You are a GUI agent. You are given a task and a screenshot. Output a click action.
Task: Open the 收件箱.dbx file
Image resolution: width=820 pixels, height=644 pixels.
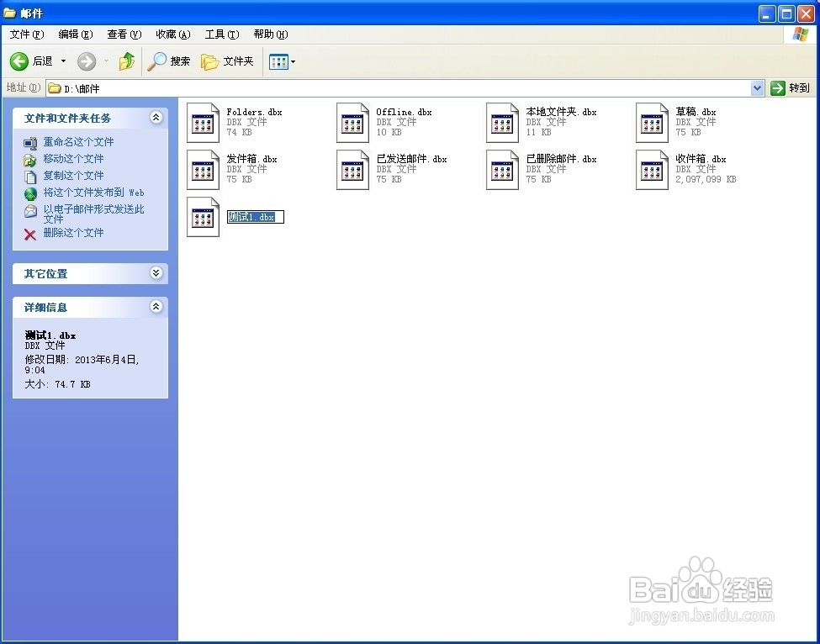pyautogui.click(x=652, y=168)
